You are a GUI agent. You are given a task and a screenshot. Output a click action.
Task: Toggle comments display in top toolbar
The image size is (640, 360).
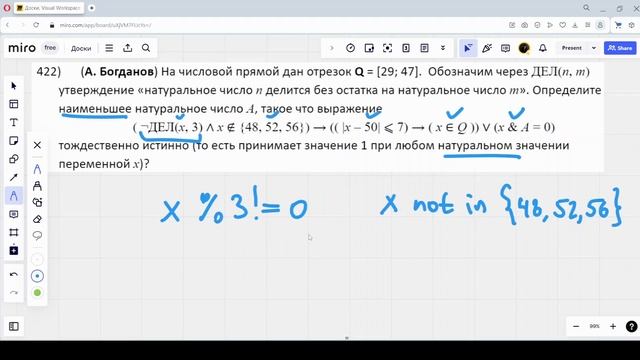[505, 48]
